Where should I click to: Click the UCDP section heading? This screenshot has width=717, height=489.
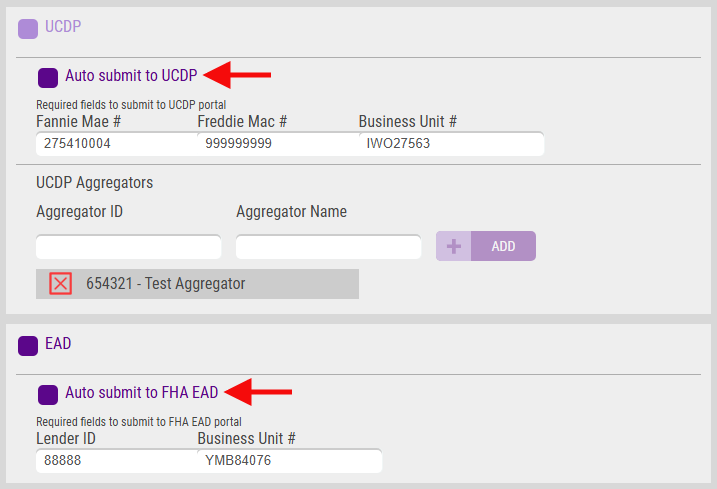[x=63, y=27]
